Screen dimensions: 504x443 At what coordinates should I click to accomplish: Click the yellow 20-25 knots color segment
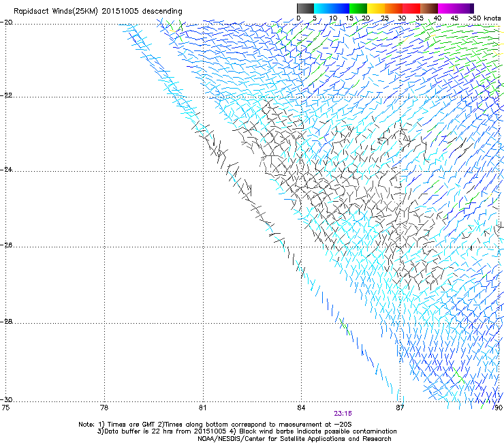376,8
